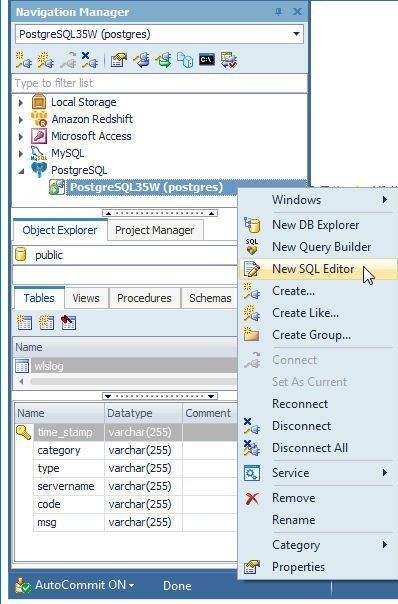Open the PostgreSQL35W connection dropdown

click(x=296, y=34)
